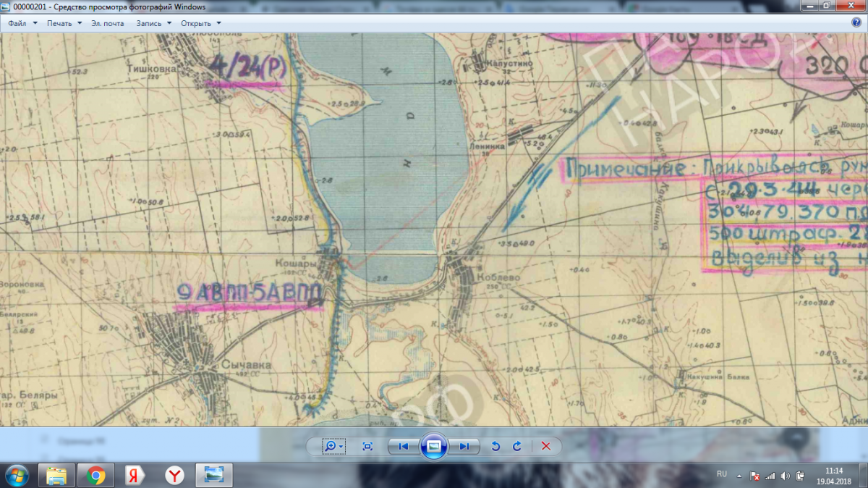The image size is (868, 488).
Task: Delete the photo with the red X
Action: tap(546, 447)
